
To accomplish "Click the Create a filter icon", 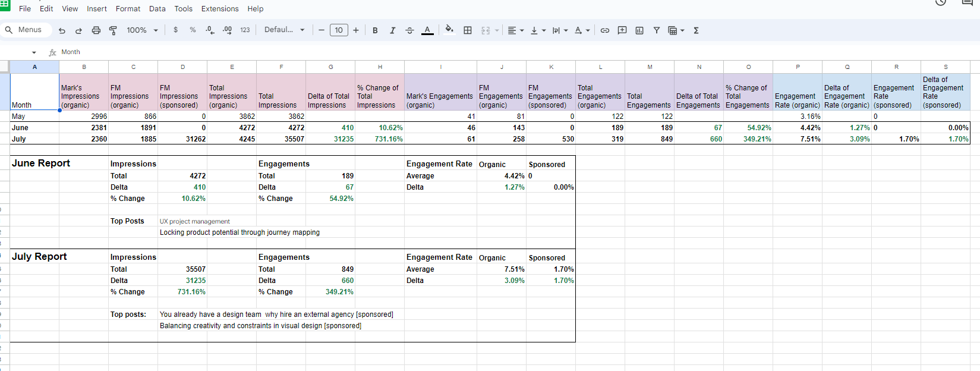I will click(656, 30).
